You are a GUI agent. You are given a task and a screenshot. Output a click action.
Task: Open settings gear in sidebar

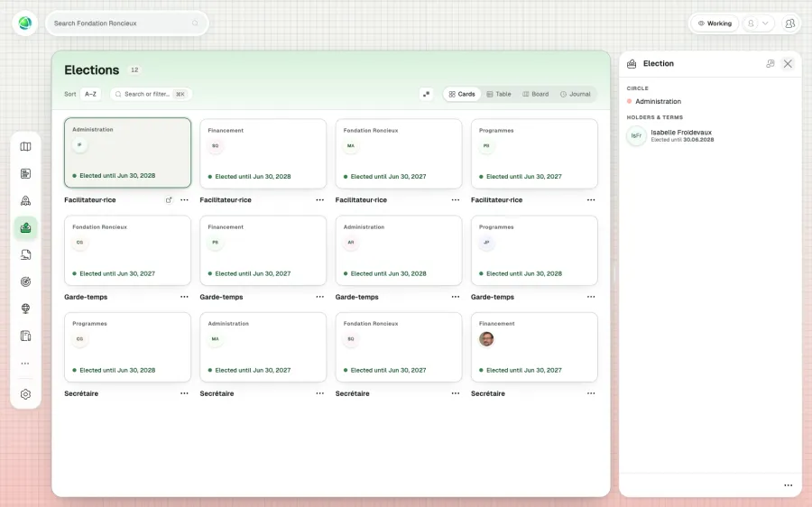tap(25, 394)
